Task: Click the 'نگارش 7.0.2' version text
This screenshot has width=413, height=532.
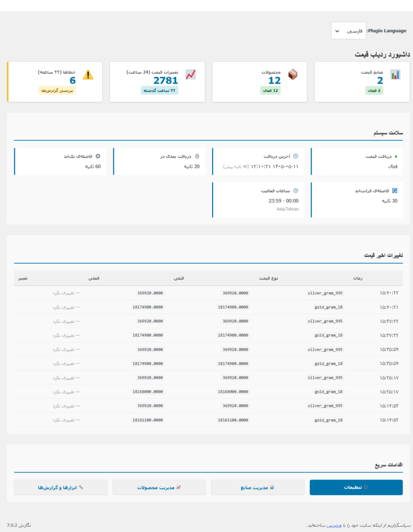Action: pos(19,525)
